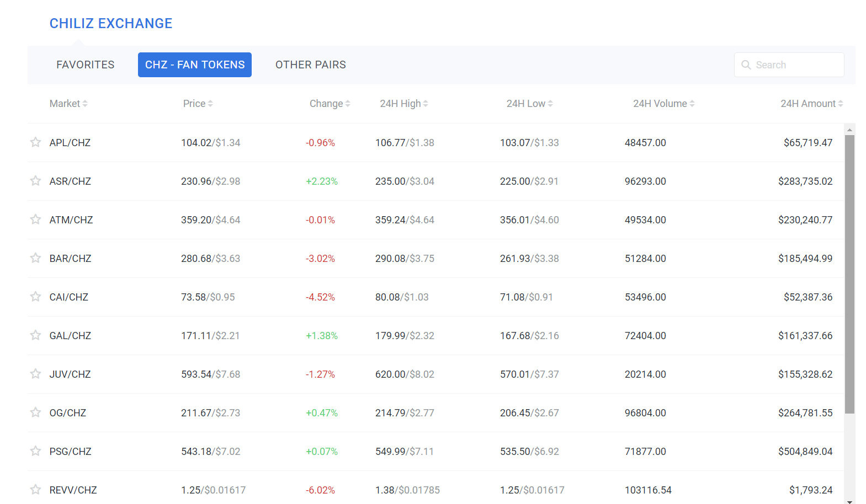Star the ATM/CHZ pair

(35, 219)
